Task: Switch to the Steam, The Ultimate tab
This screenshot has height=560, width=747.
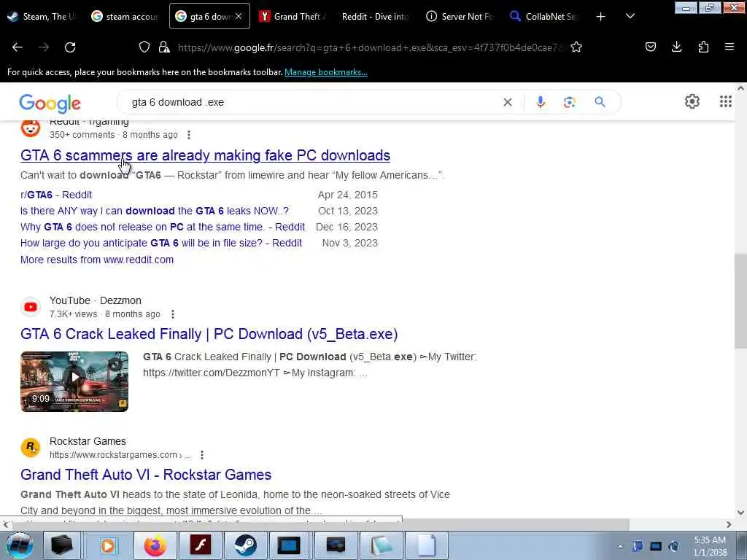Action: click(42, 17)
